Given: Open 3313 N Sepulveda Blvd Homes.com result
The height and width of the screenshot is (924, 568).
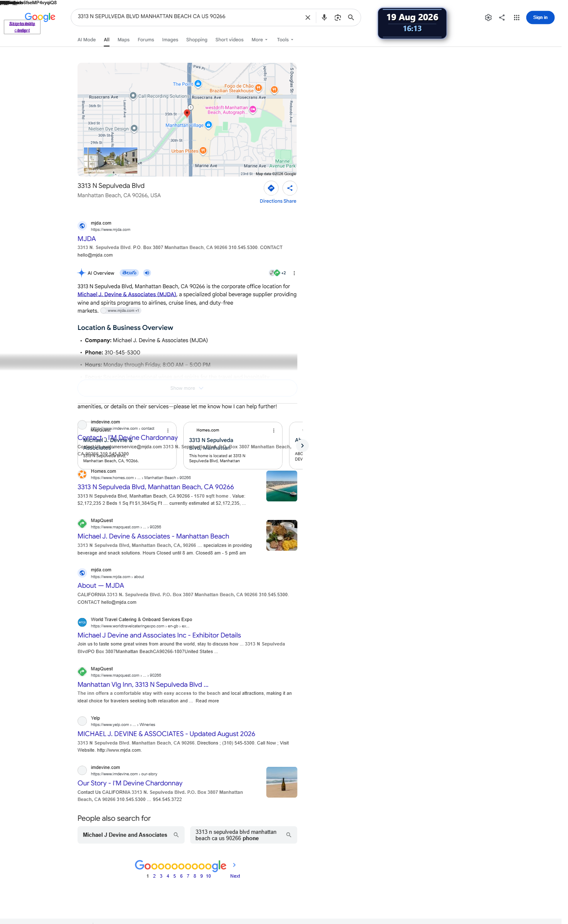Looking at the screenshot, I should coord(155,487).
